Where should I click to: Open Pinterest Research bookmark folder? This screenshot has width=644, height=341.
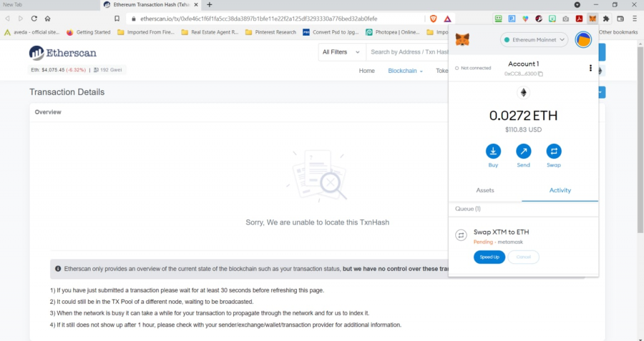click(x=270, y=32)
